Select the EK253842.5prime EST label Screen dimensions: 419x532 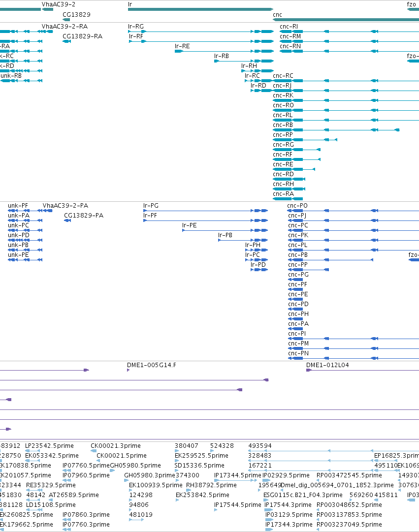point(202,495)
